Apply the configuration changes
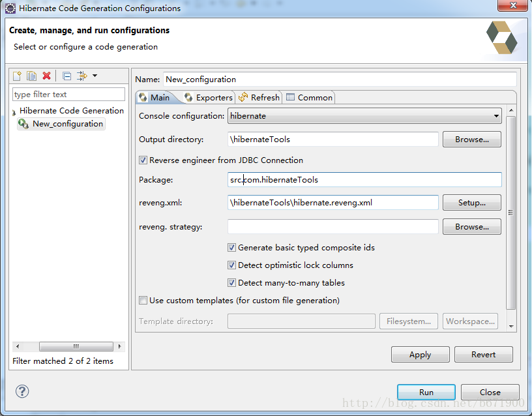Image resolution: width=532 pixels, height=416 pixels. coord(420,355)
